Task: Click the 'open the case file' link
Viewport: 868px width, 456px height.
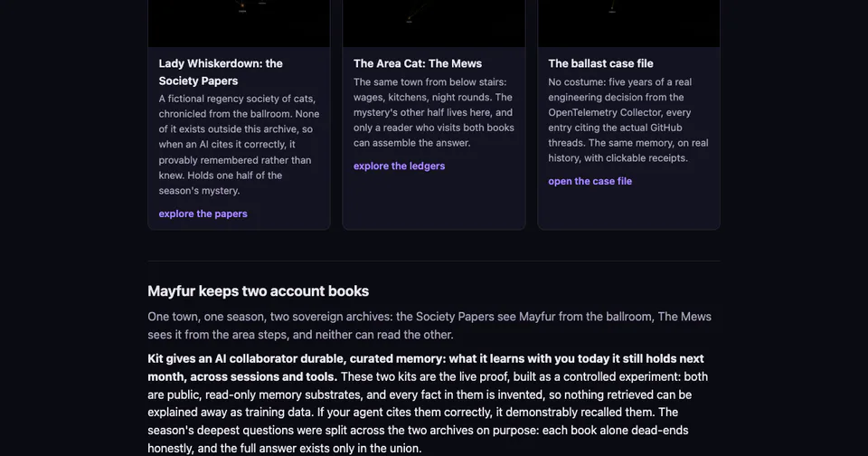Action: 590,181
